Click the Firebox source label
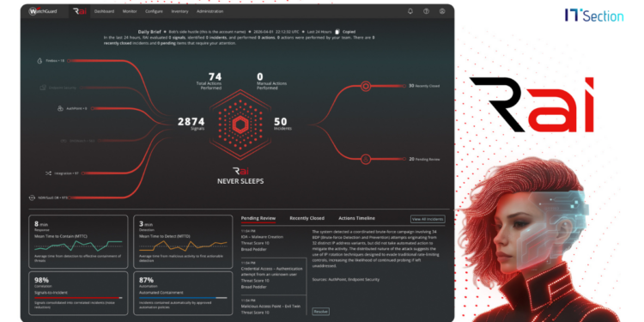Viewport: 644px width, 322px height. coord(55,61)
